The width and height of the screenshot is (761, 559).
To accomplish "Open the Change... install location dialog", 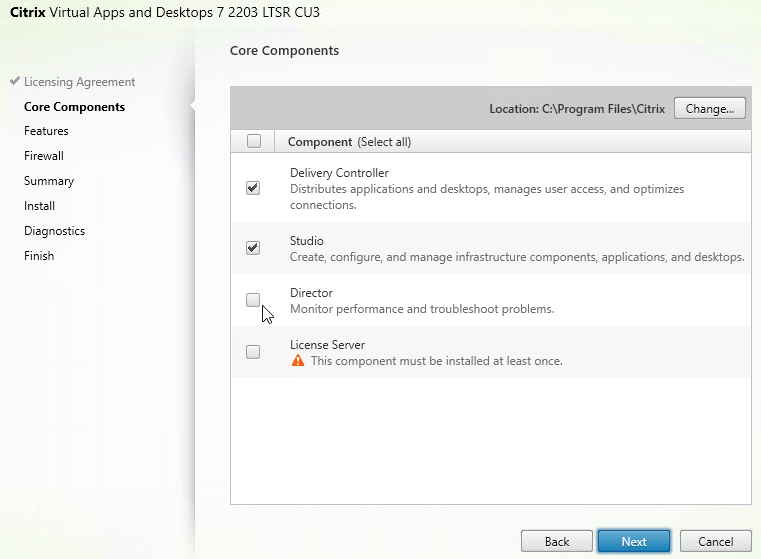I will click(x=710, y=109).
